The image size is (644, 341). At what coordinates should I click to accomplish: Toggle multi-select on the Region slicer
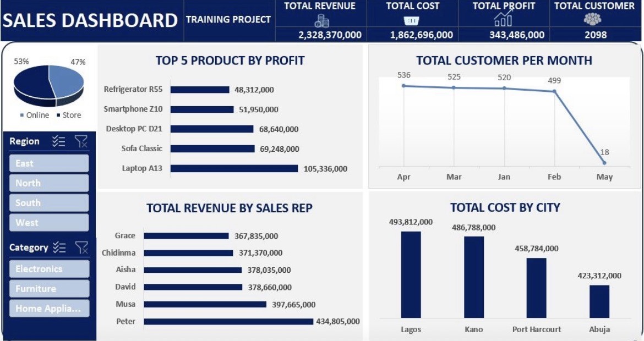[x=59, y=141]
